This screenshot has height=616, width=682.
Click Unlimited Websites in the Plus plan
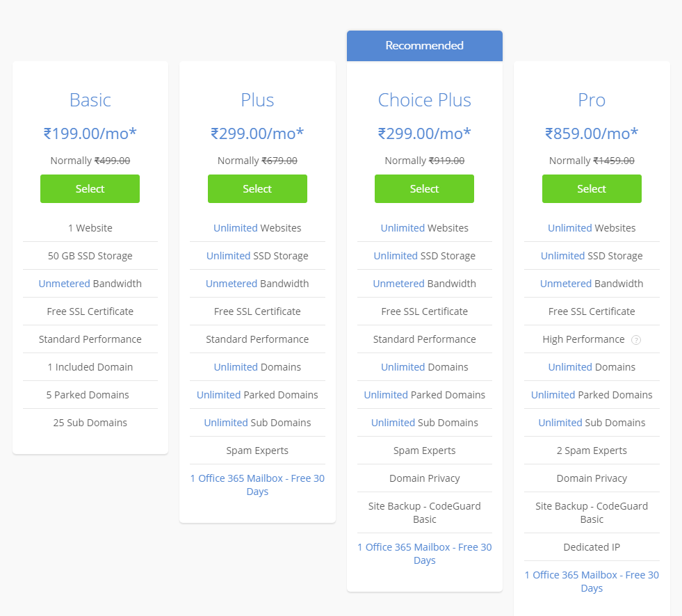tap(257, 228)
